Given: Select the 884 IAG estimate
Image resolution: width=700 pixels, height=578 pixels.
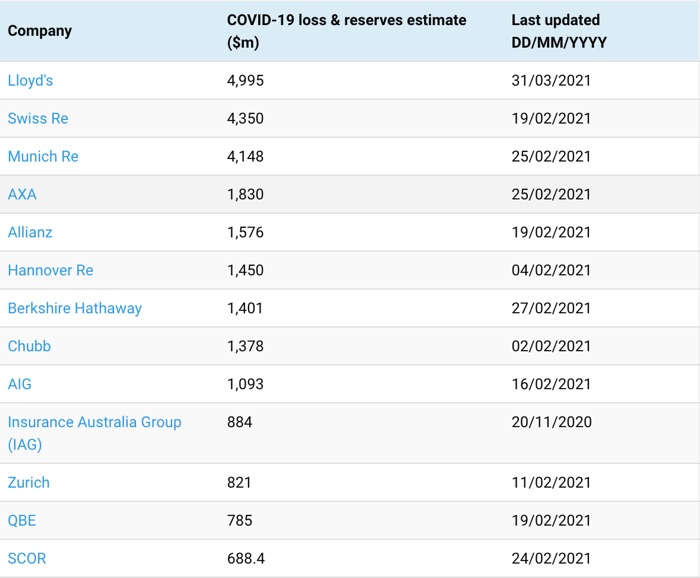Looking at the screenshot, I should pos(239,422).
